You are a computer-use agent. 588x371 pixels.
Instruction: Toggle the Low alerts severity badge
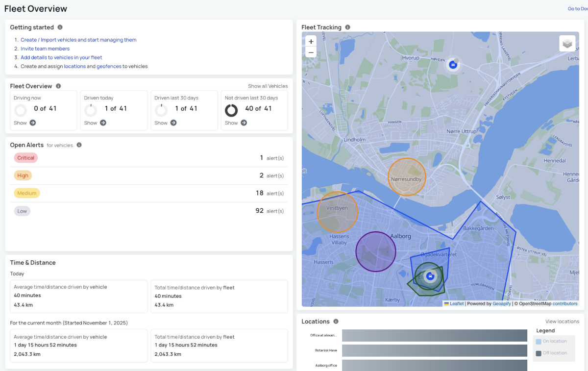pyautogui.click(x=23, y=211)
